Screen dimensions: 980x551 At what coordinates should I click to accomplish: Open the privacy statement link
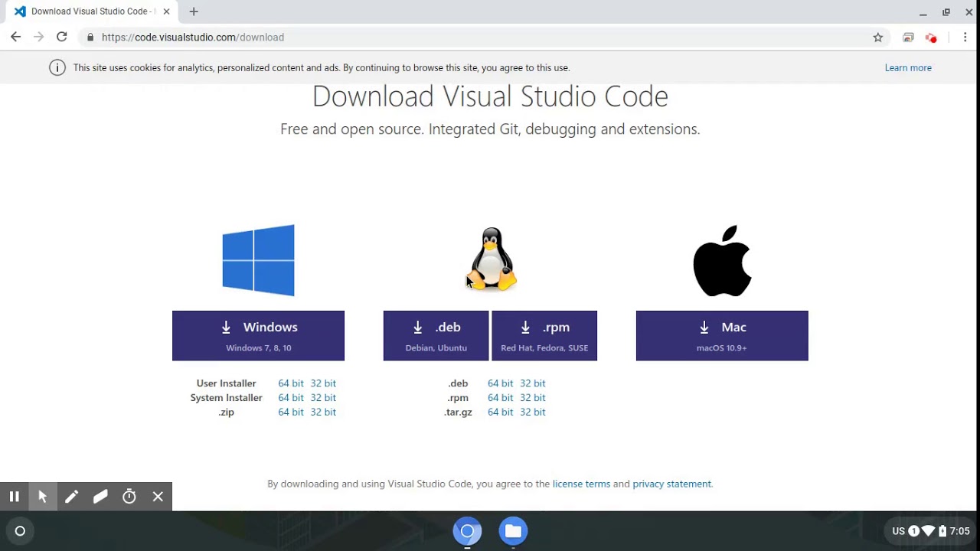tap(671, 484)
